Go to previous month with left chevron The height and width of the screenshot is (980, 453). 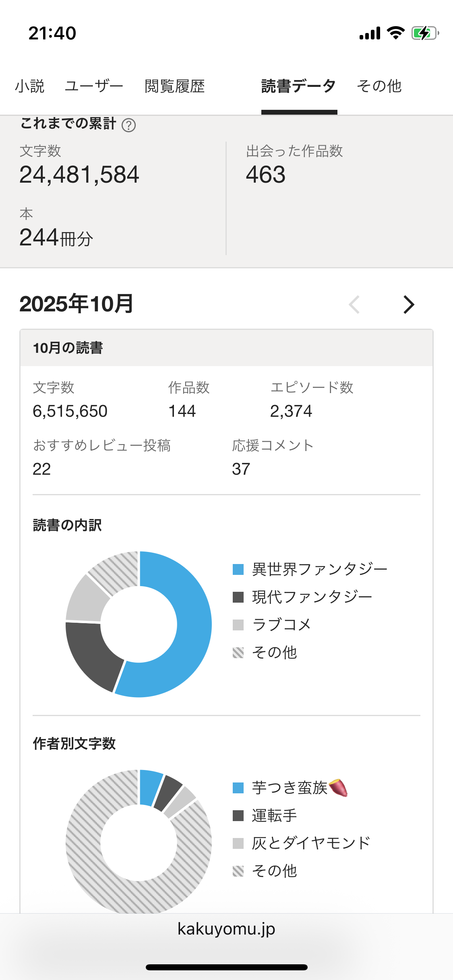click(x=354, y=305)
